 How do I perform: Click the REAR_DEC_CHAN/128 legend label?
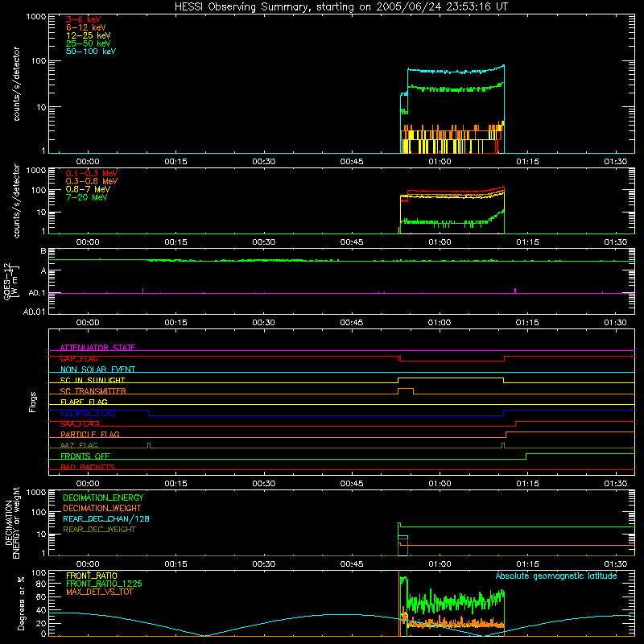click(106, 518)
